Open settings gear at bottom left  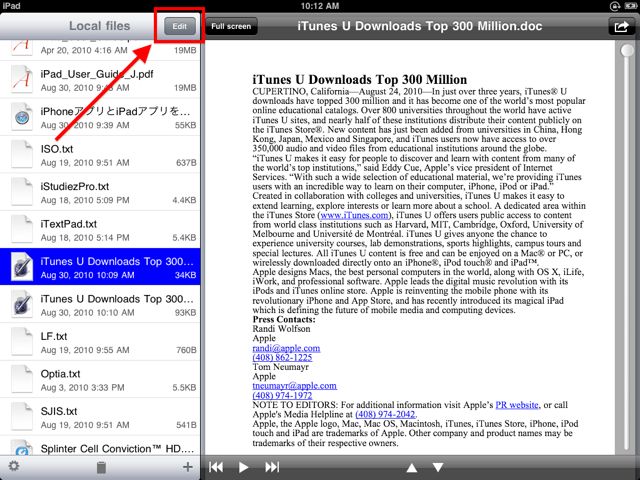(x=14, y=466)
